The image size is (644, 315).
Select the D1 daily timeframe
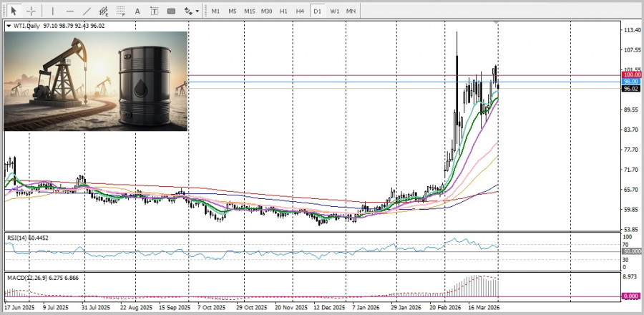(x=317, y=11)
